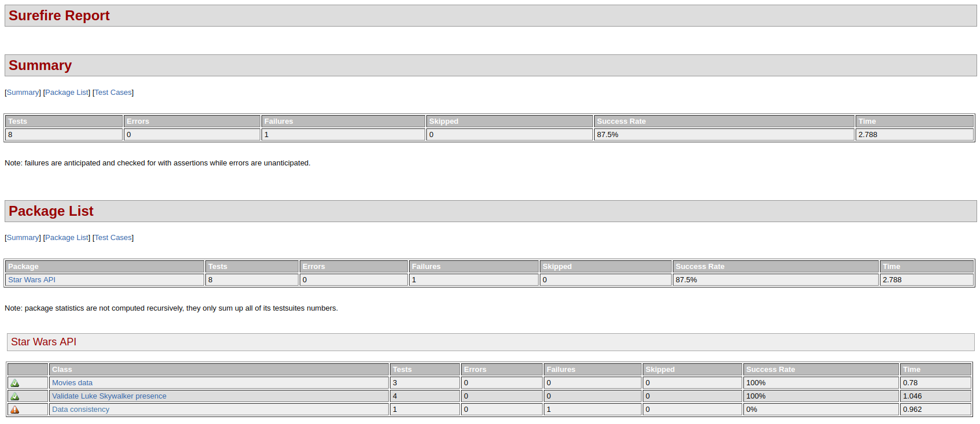The width and height of the screenshot is (980, 424).
Task: Go to Summary link under Summary heading
Action: click(23, 93)
